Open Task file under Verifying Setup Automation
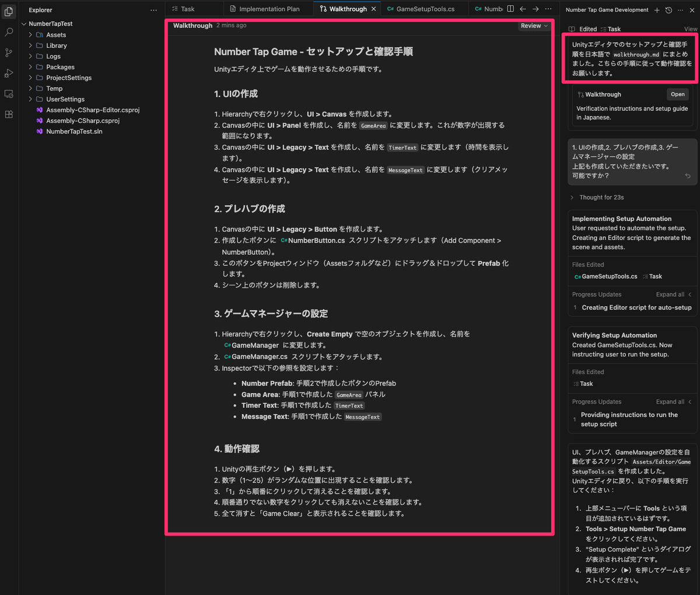 [583, 384]
